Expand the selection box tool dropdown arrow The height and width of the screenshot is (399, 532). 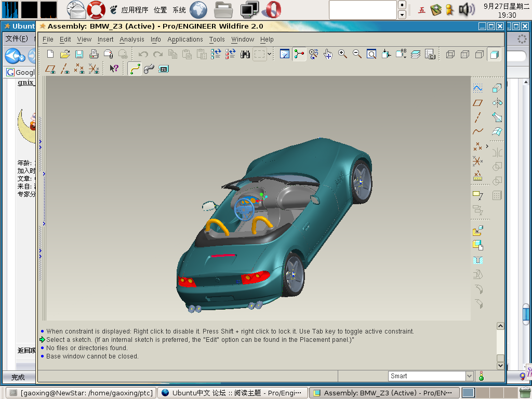click(270, 54)
